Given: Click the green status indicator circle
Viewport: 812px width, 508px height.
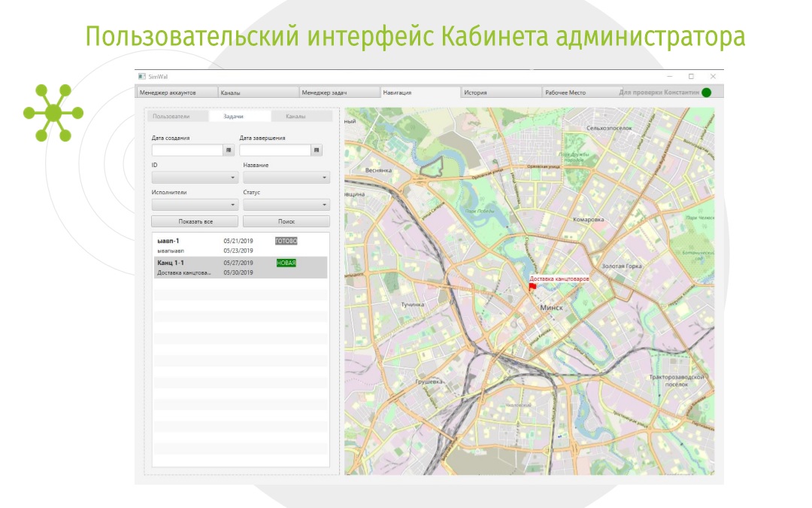Looking at the screenshot, I should tap(706, 93).
